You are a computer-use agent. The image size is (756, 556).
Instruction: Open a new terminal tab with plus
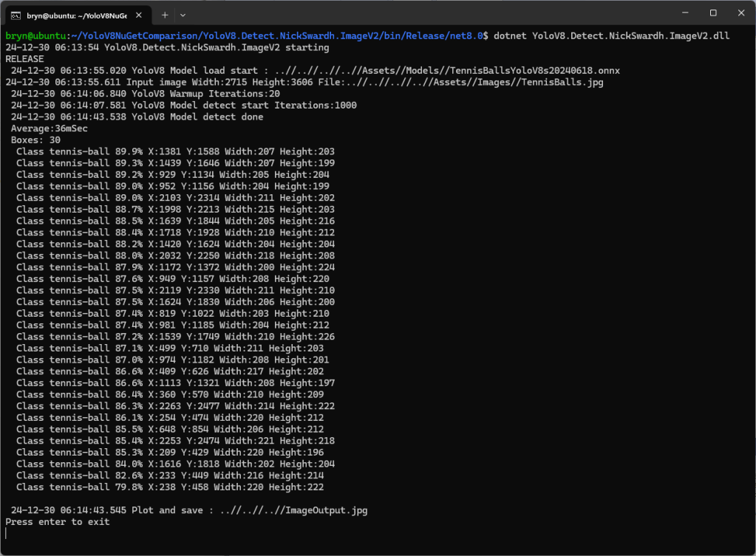point(165,15)
